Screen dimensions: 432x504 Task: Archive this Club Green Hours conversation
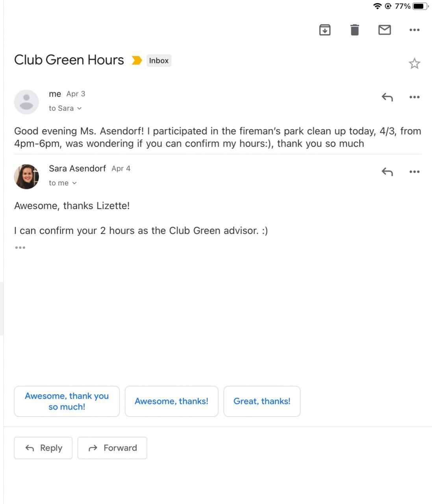point(324,30)
